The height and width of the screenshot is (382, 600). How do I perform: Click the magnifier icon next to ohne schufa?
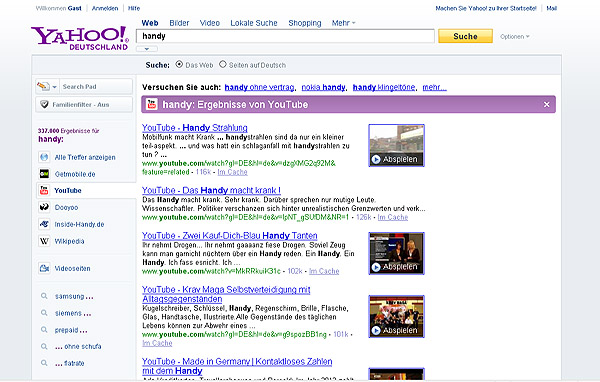click(44, 346)
